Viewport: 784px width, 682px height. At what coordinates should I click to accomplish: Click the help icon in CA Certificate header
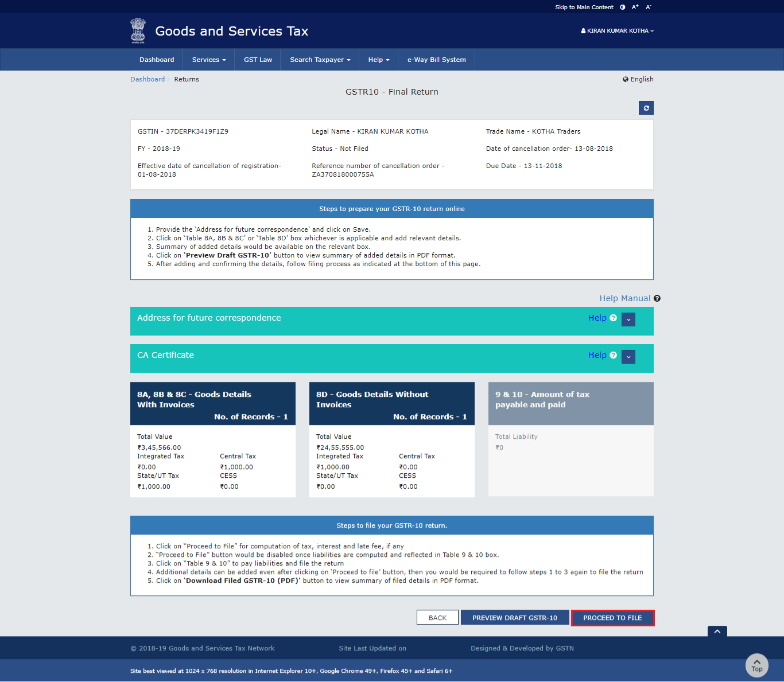click(x=614, y=355)
